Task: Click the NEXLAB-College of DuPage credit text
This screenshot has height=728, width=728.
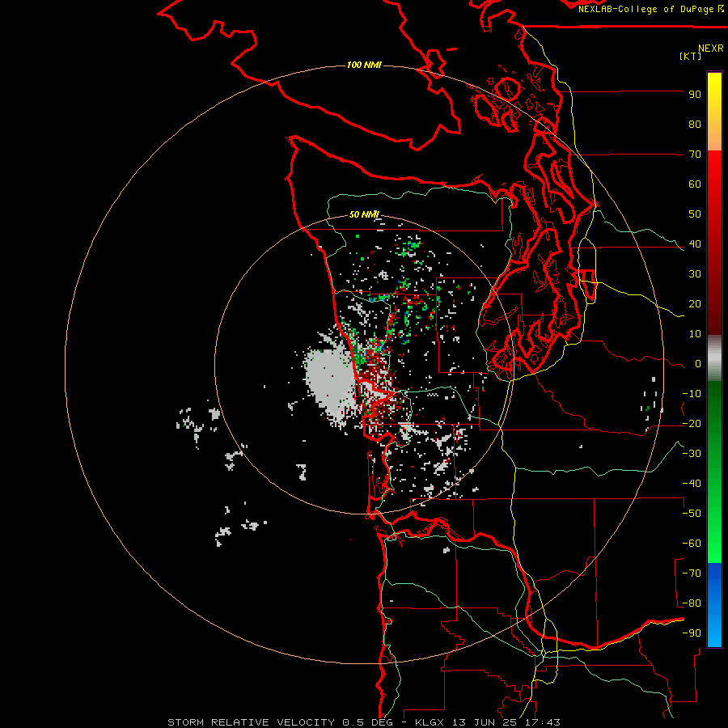Action: [650, 9]
